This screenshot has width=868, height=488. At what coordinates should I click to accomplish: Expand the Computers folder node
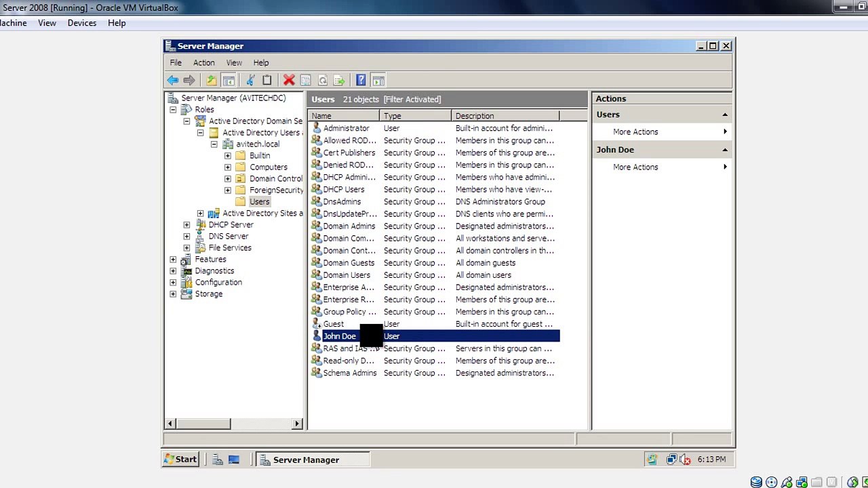(x=227, y=167)
